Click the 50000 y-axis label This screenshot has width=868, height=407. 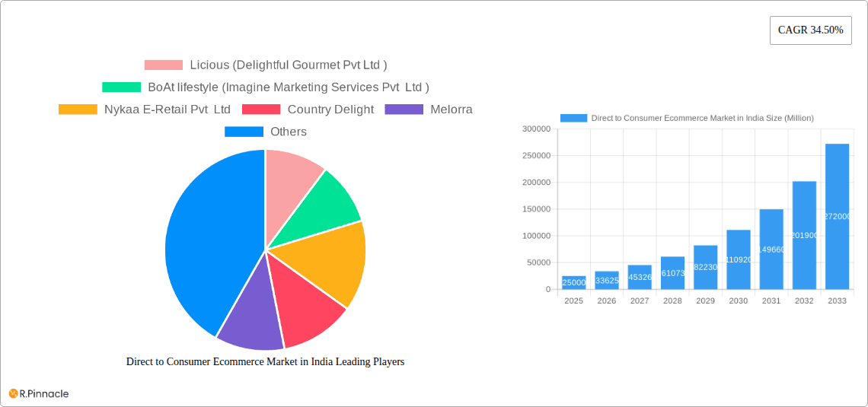[538, 262]
